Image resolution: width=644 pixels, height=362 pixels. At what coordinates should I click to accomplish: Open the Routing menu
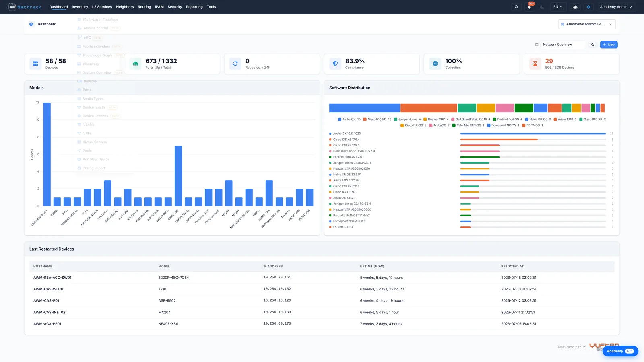pyautogui.click(x=144, y=7)
